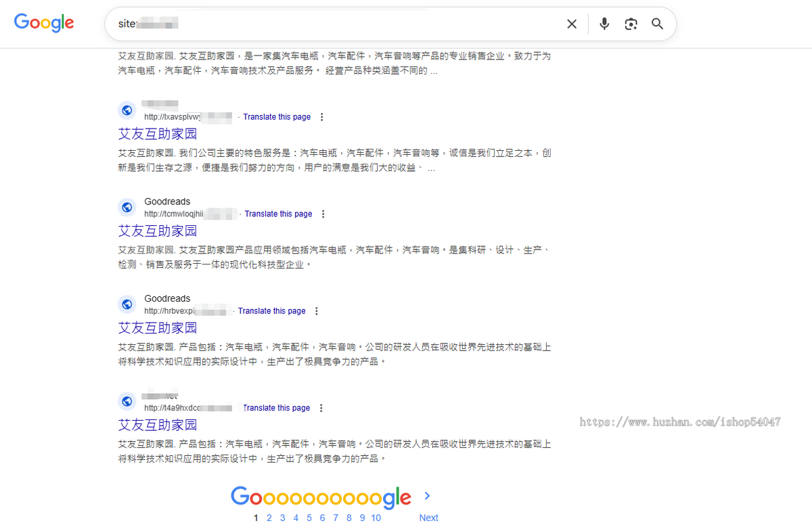
Task: Translate the t4a9hxdc result page
Action: (276, 407)
